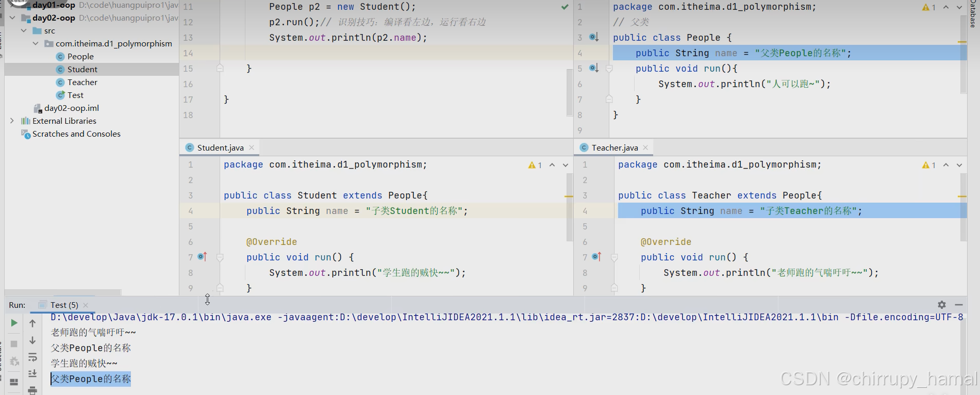Expand External Libraries
This screenshot has height=395, width=980.
[12, 121]
